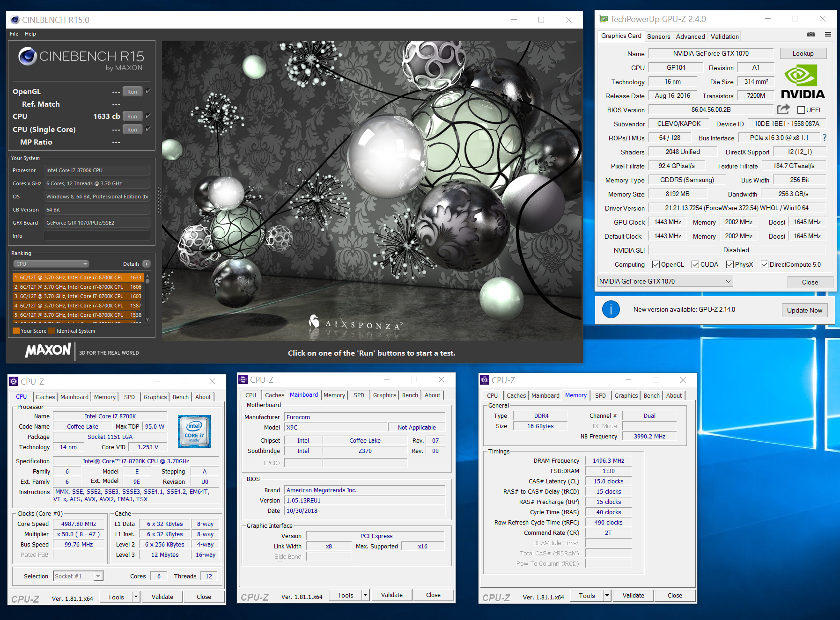Toggle the OpenCL checkbox
The height and width of the screenshot is (620, 840).
tap(656, 264)
